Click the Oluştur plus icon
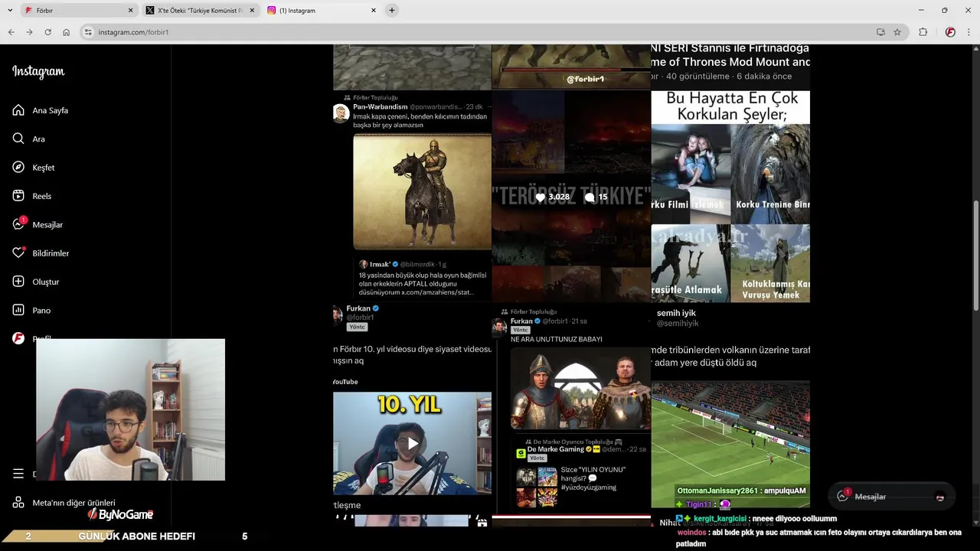Image resolution: width=980 pixels, height=551 pixels. click(18, 282)
